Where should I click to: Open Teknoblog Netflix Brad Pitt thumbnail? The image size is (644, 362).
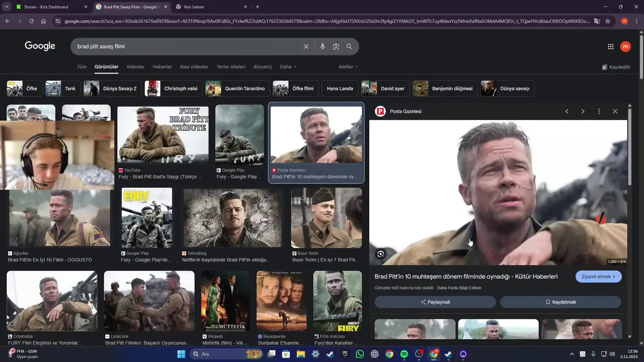point(232,218)
